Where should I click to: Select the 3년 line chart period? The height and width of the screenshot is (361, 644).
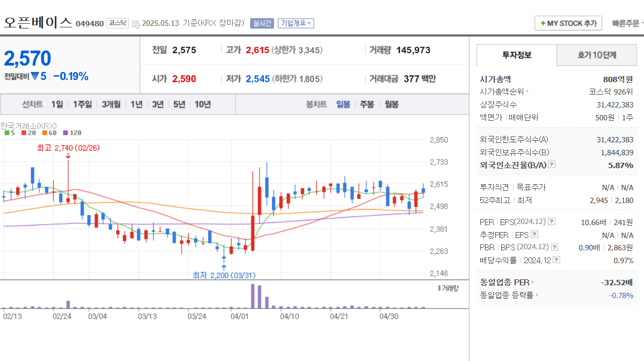click(x=158, y=104)
